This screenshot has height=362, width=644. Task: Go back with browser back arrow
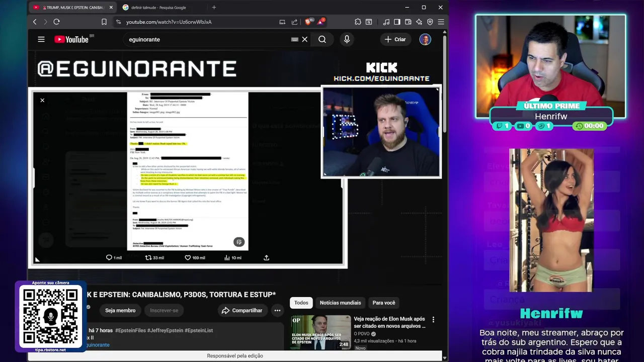click(35, 22)
